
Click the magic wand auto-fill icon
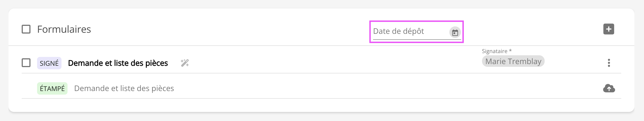[x=185, y=63]
